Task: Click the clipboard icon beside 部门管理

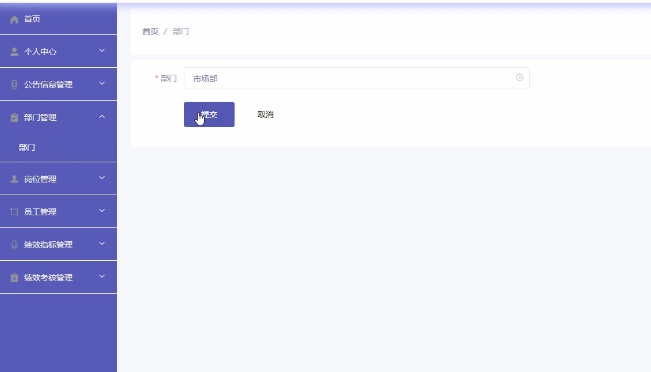Action: click(14, 117)
